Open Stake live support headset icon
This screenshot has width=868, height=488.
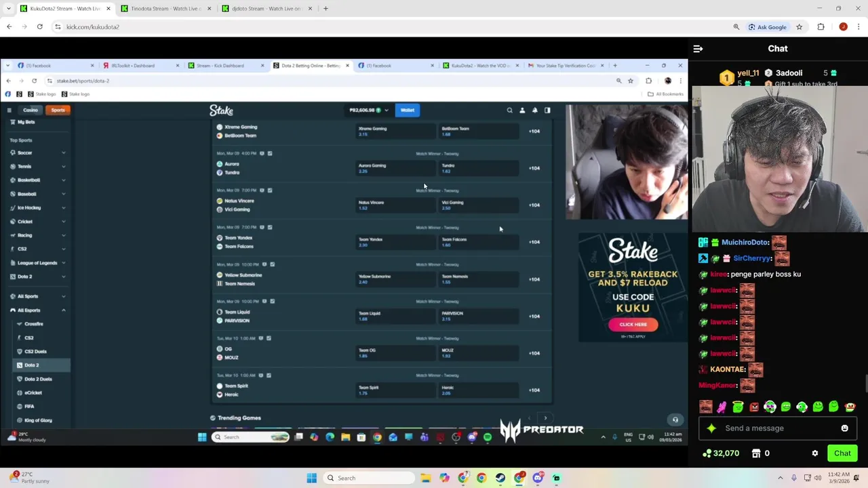click(x=675, y=420)
